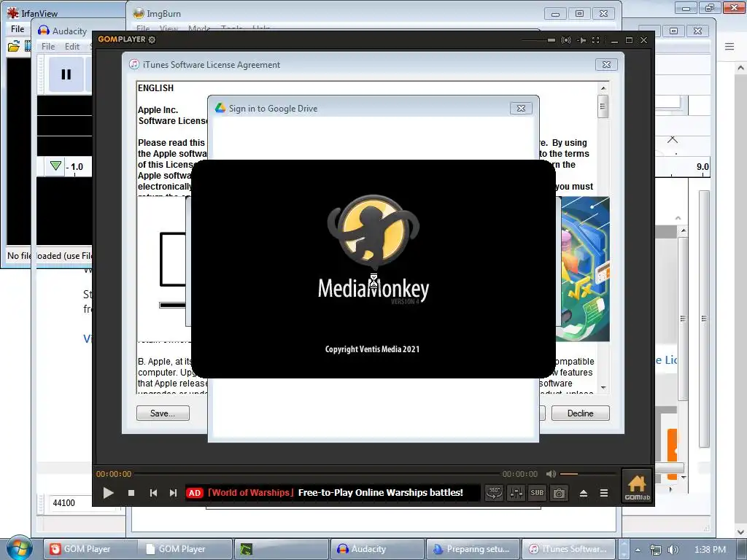The width and height of the screenshot is (747, 560).
Task: Click the pause button in Audacity
Action: click(66, 74)
